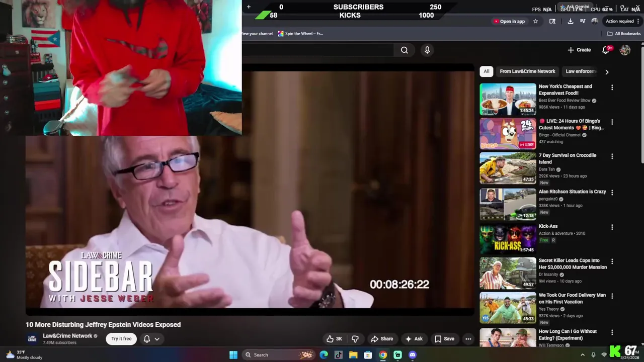Save video to playlist
Image resolution: width=644 pixels, height=362 pixels.
coord(444,339)
